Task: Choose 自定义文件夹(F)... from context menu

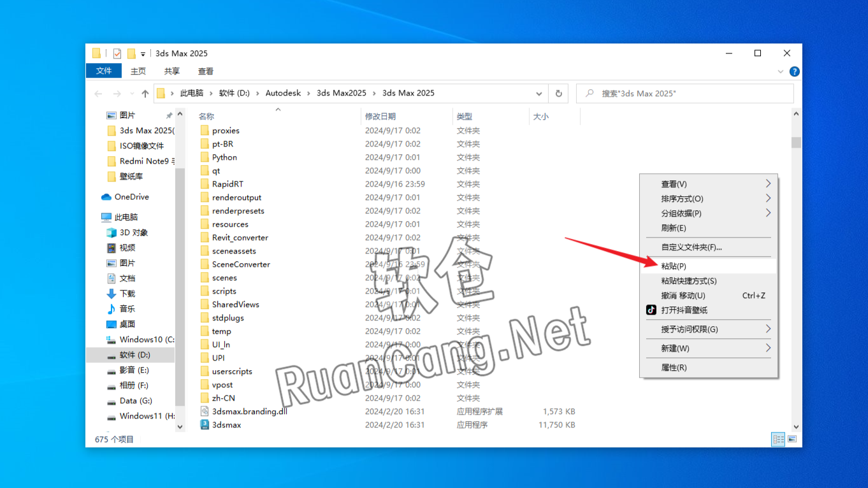Action: point(709,247)
